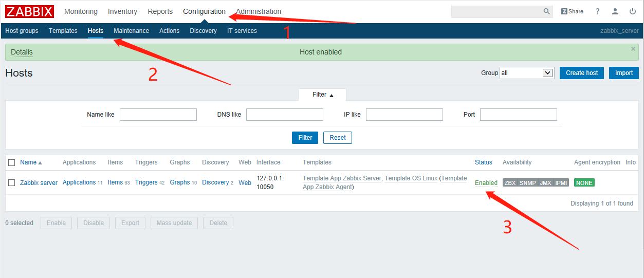Focus the Name like field
644x278 pixels.
158,115
